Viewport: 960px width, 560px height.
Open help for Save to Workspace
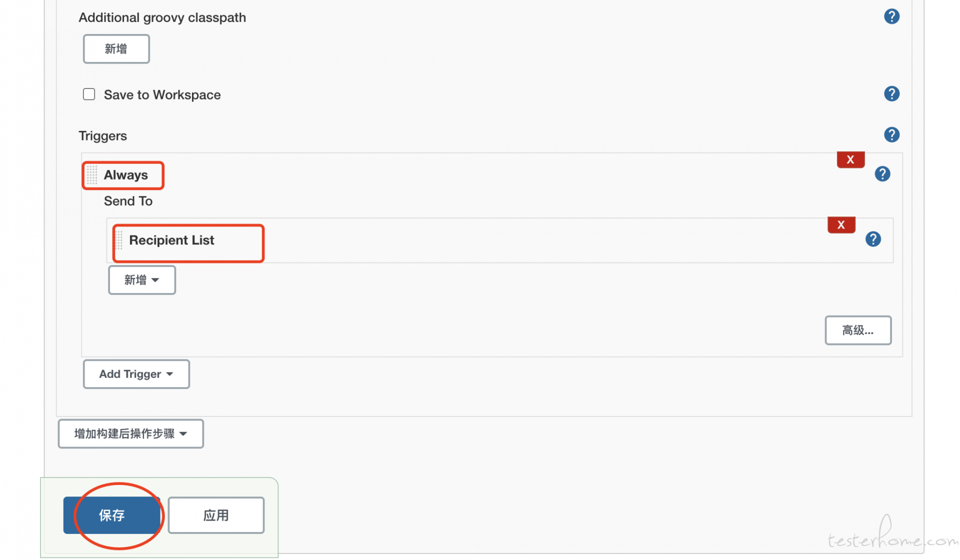click(891, 93)
